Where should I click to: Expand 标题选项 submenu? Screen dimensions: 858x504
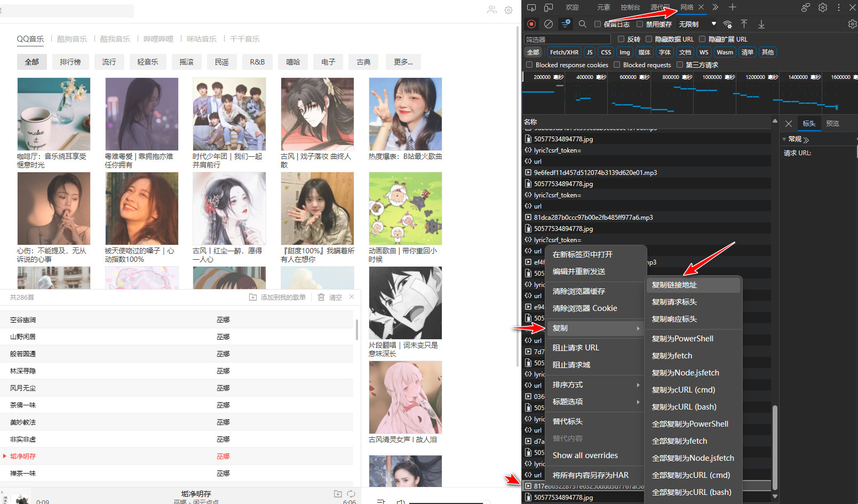point(595,402)
